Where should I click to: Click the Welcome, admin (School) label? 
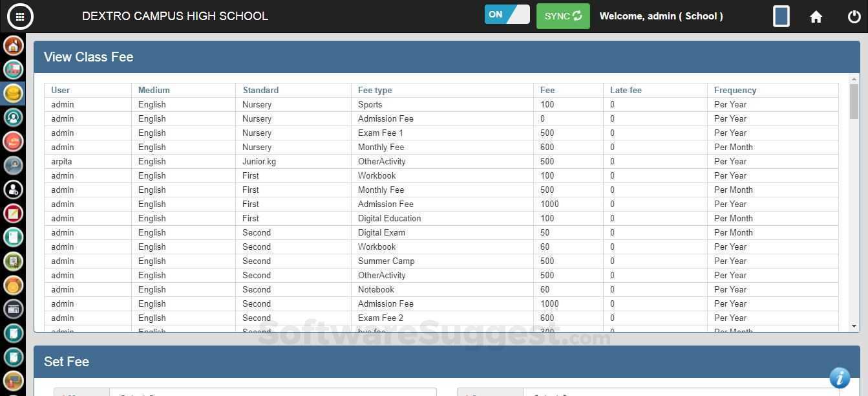(x=661, y=16)
